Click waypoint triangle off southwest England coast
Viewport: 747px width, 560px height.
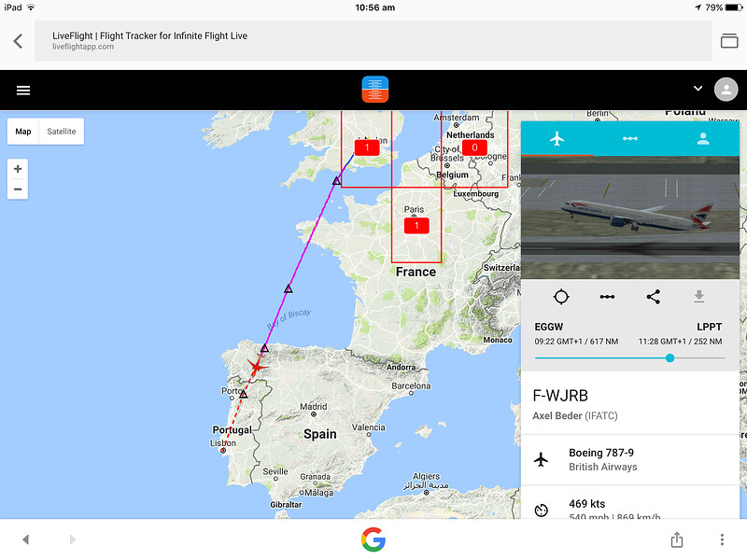(336, 180)
